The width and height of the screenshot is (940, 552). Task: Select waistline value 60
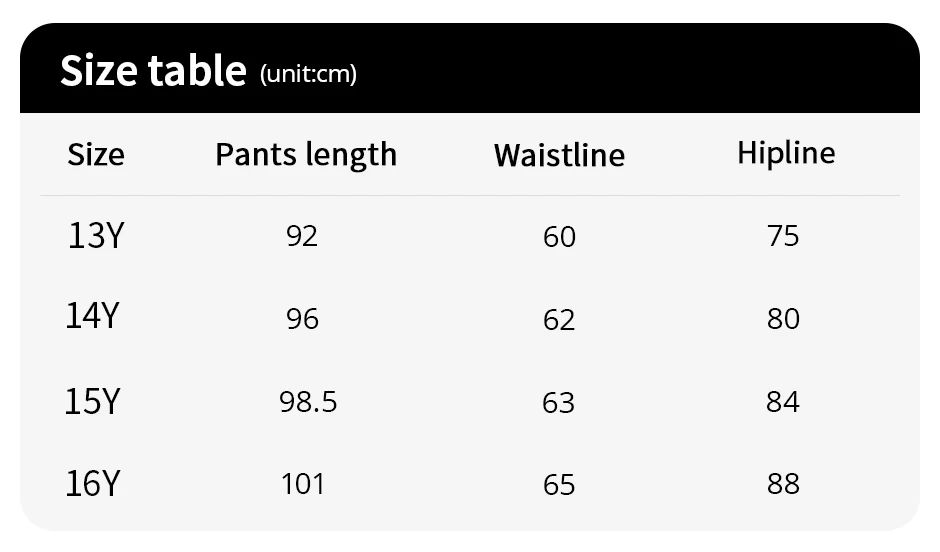(559, 237)
